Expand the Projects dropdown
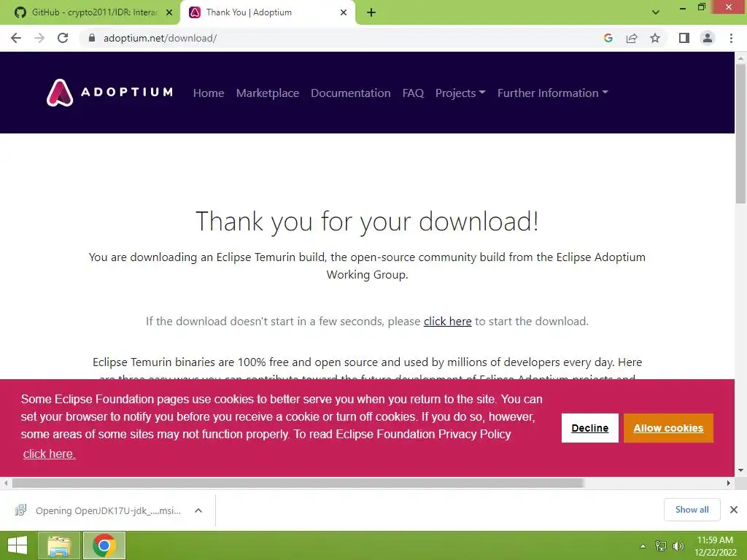This screenshot has width=747, height=560. [x=460, y=93]
